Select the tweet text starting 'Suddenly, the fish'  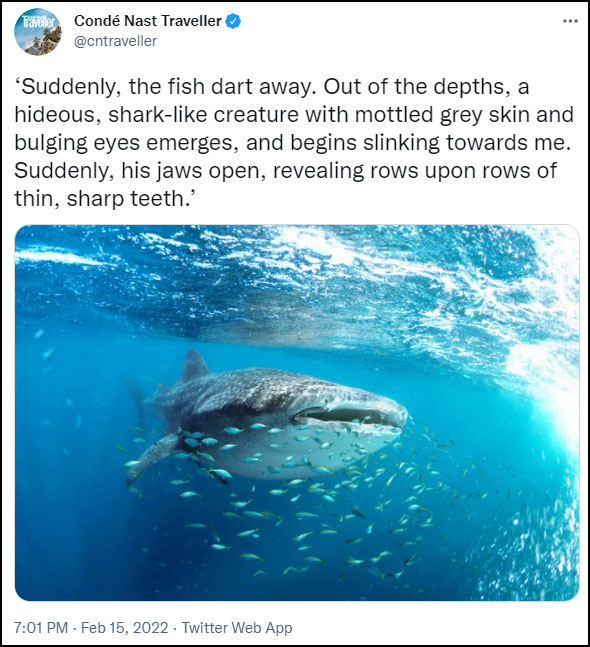tap(294, 143)
